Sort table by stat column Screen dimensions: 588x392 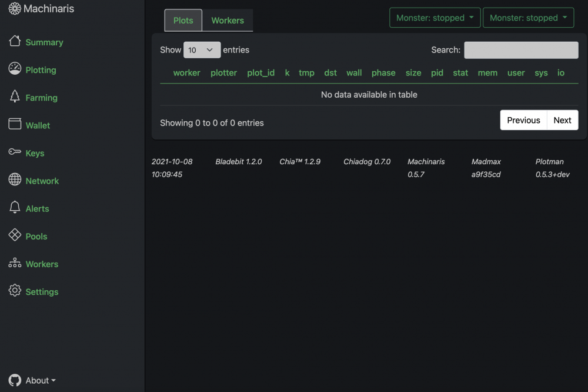460,73
